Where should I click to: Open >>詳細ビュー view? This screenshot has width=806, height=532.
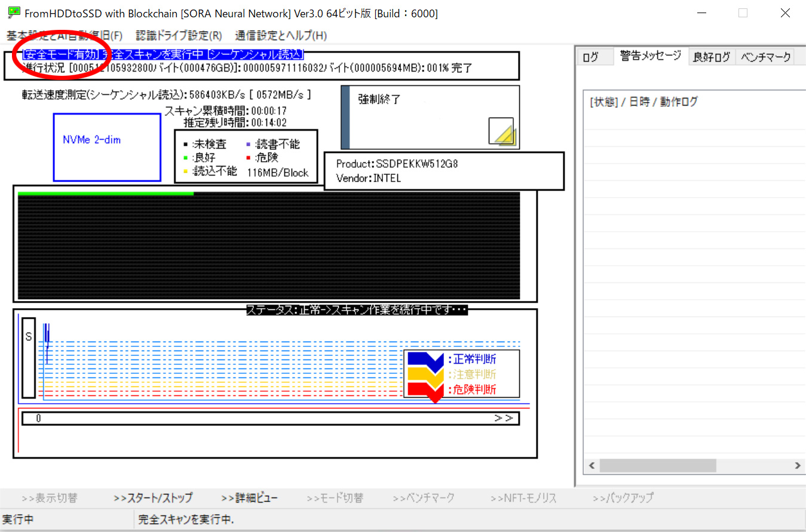[x=249, y=497]
